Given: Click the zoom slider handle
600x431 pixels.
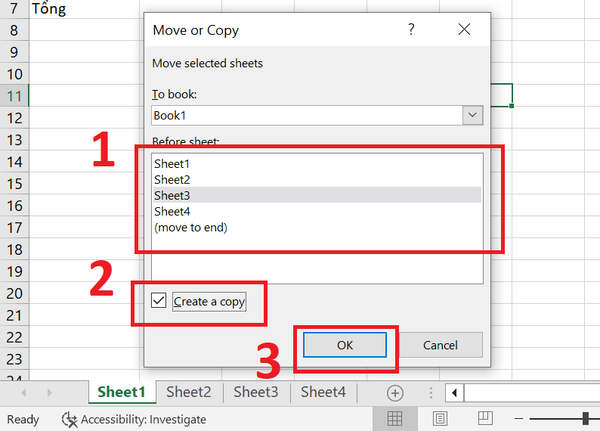Looking at the screenshot, I should click(x=585, y=419).
